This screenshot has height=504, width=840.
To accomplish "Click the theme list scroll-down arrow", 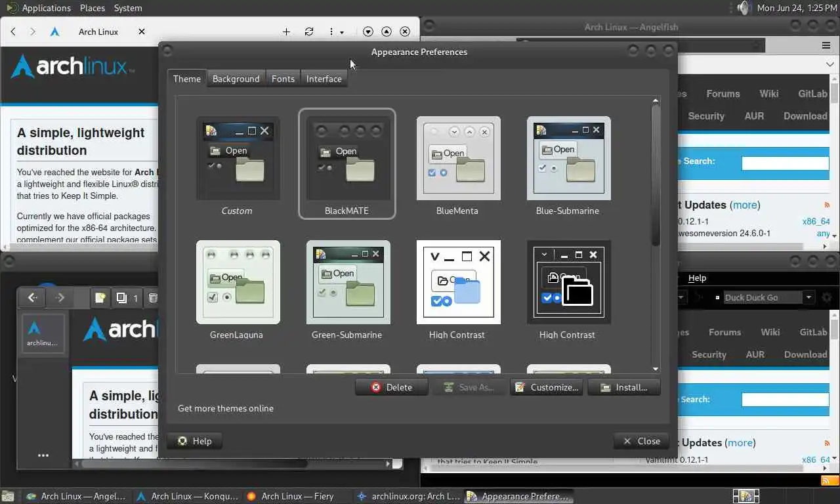I will click(656, 369).
